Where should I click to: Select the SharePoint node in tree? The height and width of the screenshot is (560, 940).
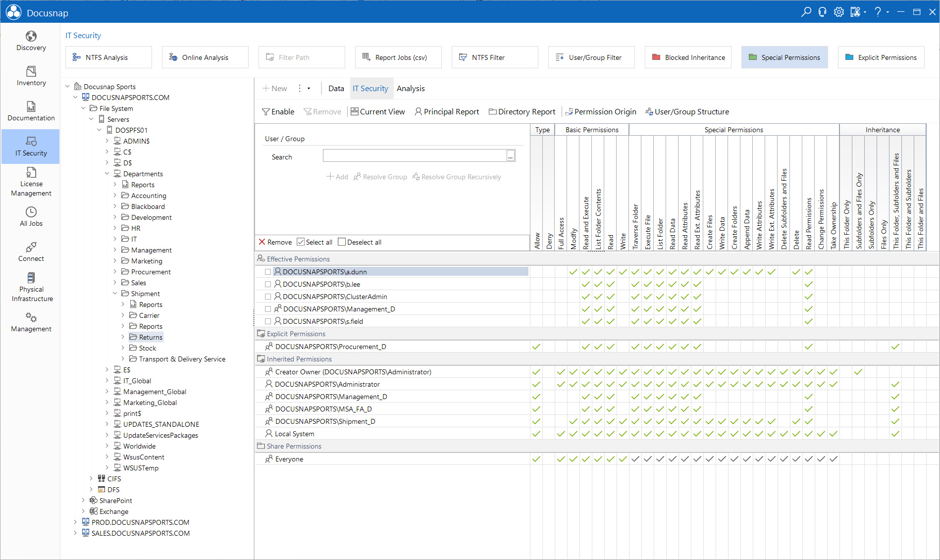(111, 501)
